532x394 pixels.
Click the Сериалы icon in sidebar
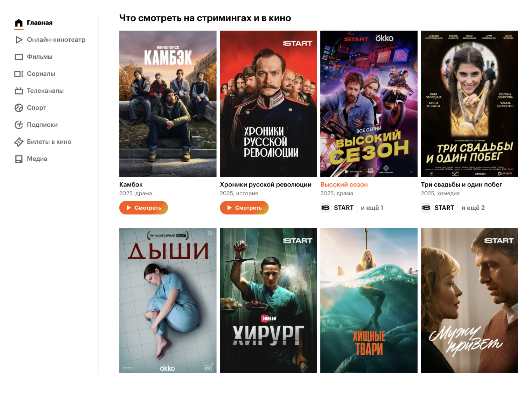tap(19, 74)
